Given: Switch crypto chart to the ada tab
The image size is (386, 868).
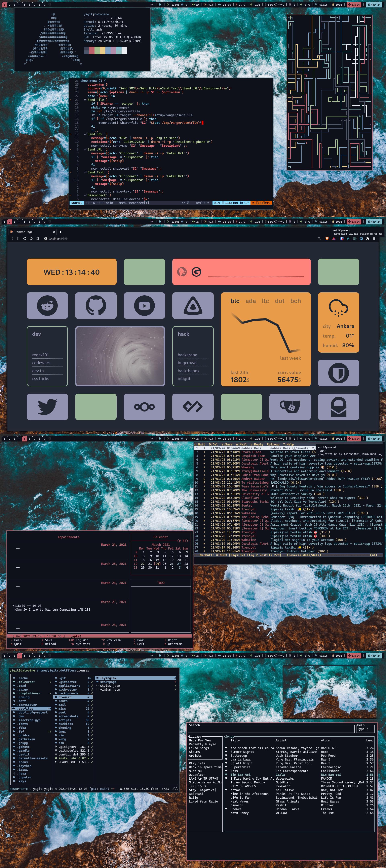Looking at the screenshot, I should point(250,301).
